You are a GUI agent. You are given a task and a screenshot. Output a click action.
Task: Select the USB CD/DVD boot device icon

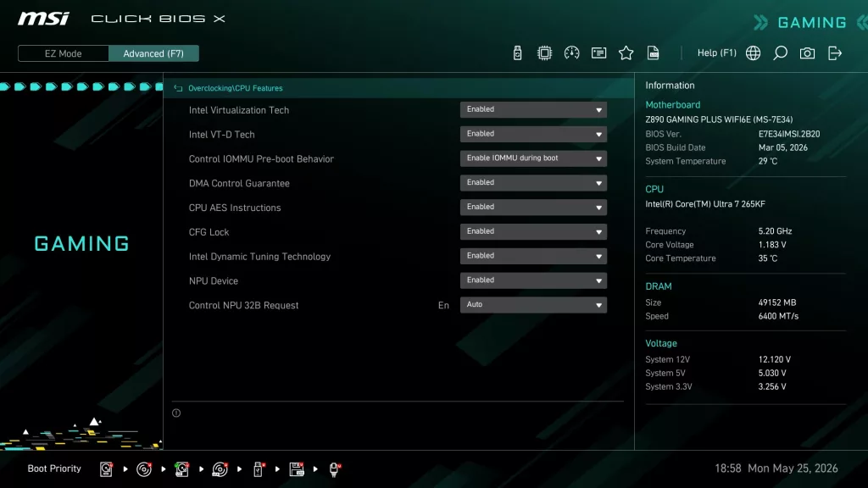(x=220, y=469)
